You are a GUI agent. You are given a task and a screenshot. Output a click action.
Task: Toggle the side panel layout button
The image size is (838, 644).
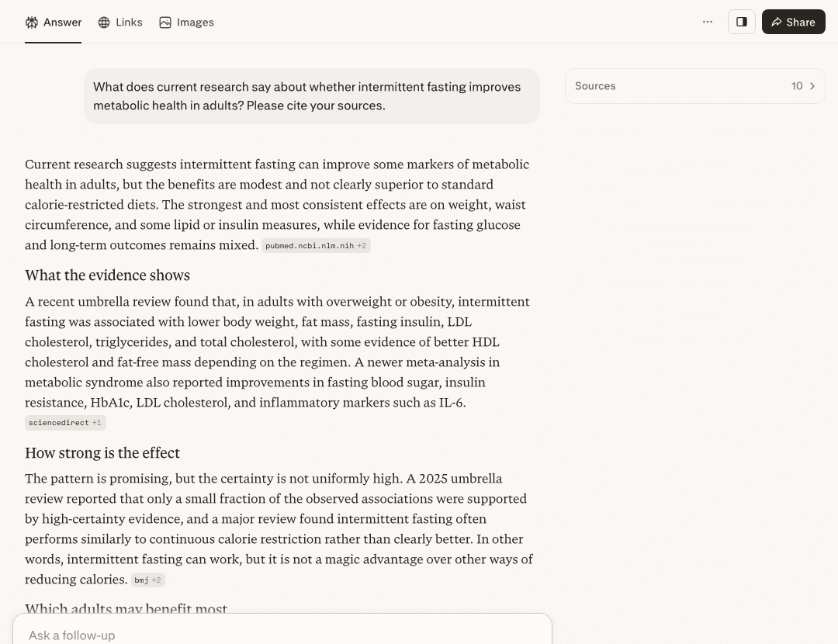[x=742, y=22]
